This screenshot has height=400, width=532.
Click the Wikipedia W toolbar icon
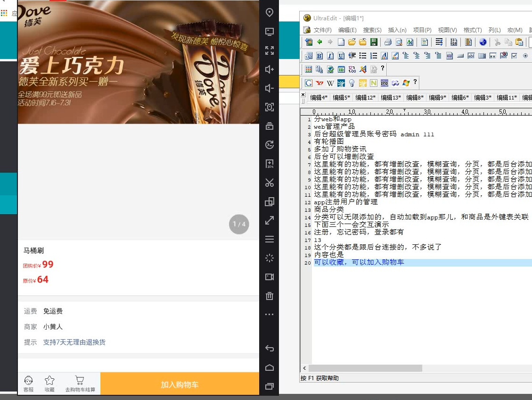pos(330,83)
